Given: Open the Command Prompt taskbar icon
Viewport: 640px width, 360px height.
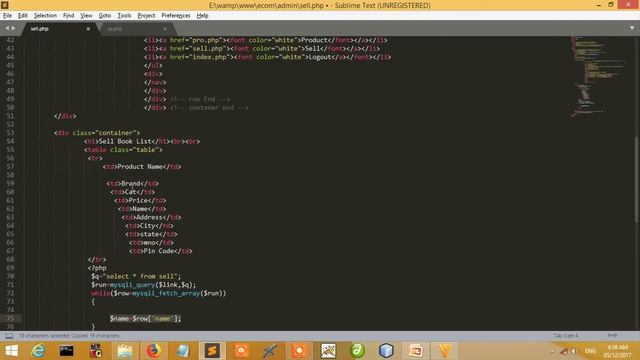Looking at the screenshot, I should [66, 351].
